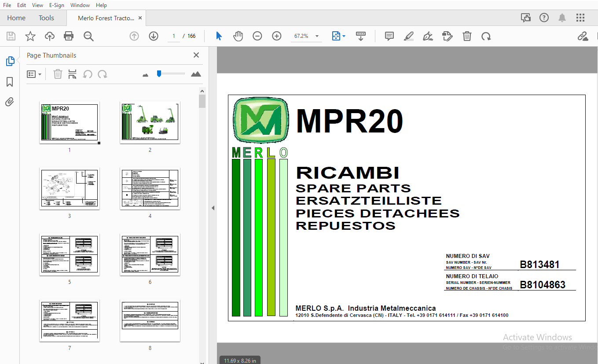Reduce thumbnail size small mountain icon
The width and height of the screenshot is (598, 364).
(146, 75)
